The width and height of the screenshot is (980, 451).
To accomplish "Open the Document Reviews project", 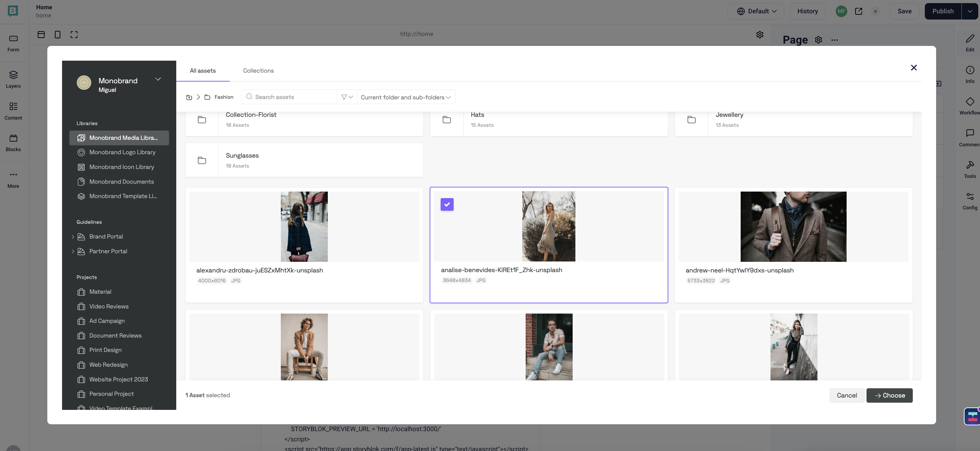I will click(x=119, y=336).
